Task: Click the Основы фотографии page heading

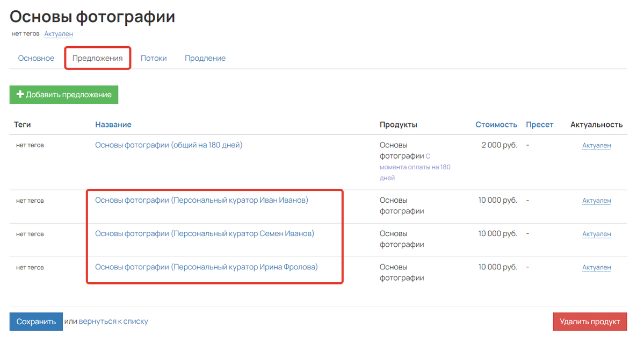Action: pos(92,17)
